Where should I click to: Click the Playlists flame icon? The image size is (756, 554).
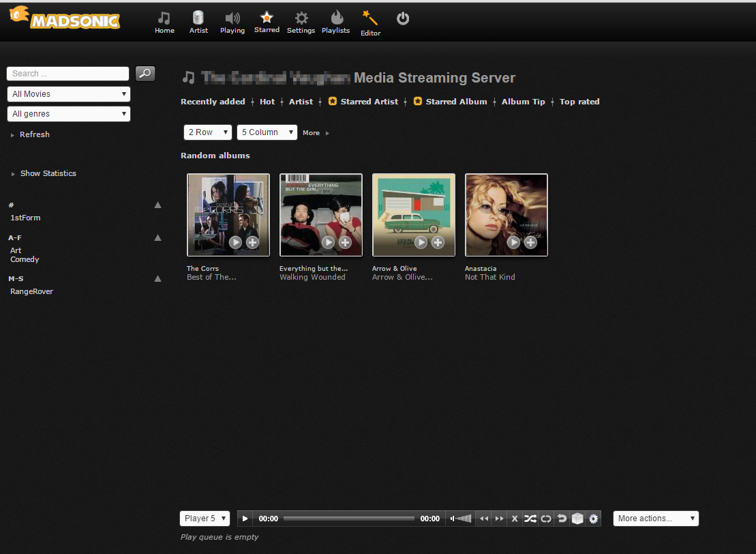coord(336,21)
